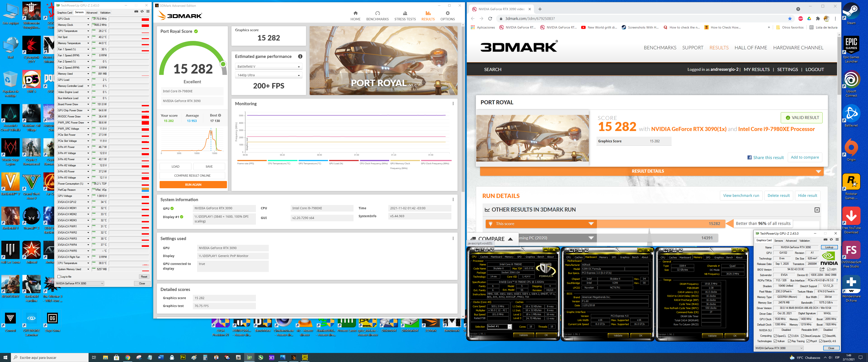Click 3DMark icon in the taskbar
Screen dimensions: 868x362
293,357
